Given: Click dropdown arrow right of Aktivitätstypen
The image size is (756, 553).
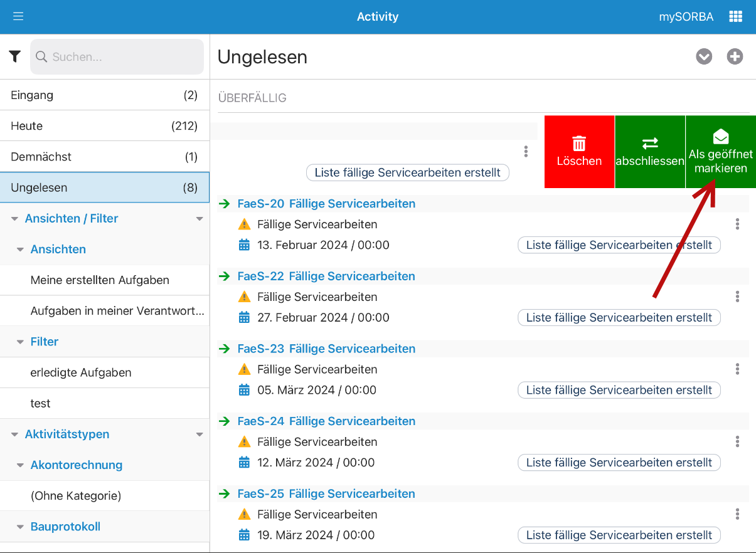Looking at the screenshot, I should click(200, 434).
